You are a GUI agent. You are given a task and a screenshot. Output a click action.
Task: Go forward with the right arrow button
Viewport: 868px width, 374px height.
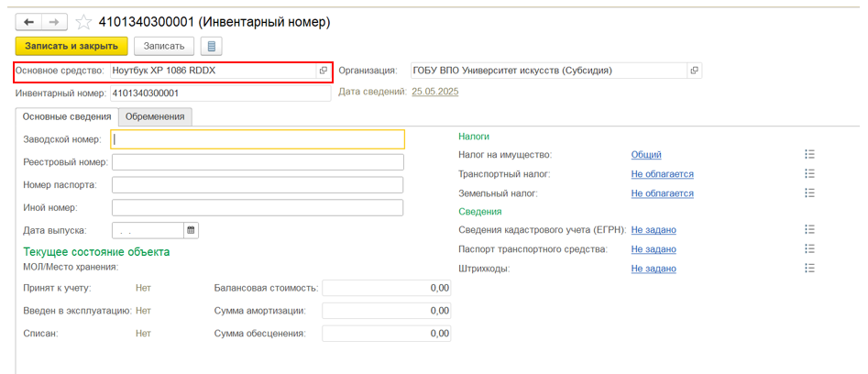coord(54,22)
